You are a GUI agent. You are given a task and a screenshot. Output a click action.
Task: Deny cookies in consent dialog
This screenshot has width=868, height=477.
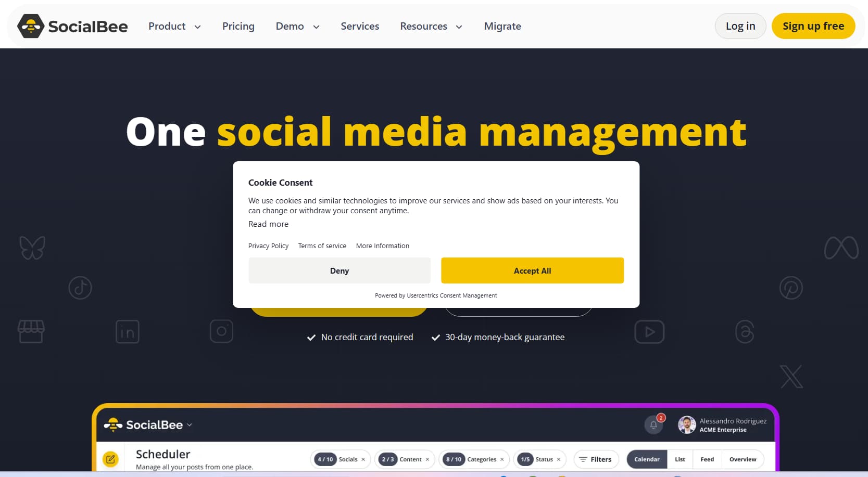point(339,270)
